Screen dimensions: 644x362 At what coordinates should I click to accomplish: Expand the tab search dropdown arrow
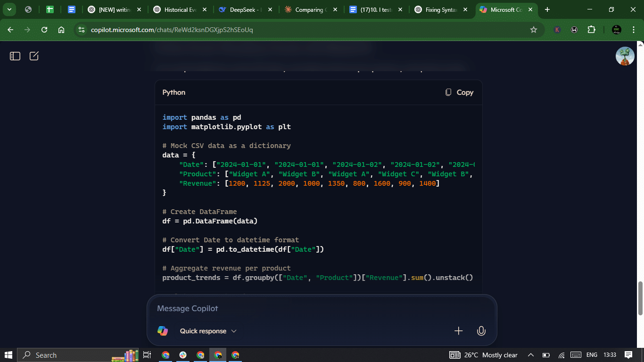pos(9,9)
